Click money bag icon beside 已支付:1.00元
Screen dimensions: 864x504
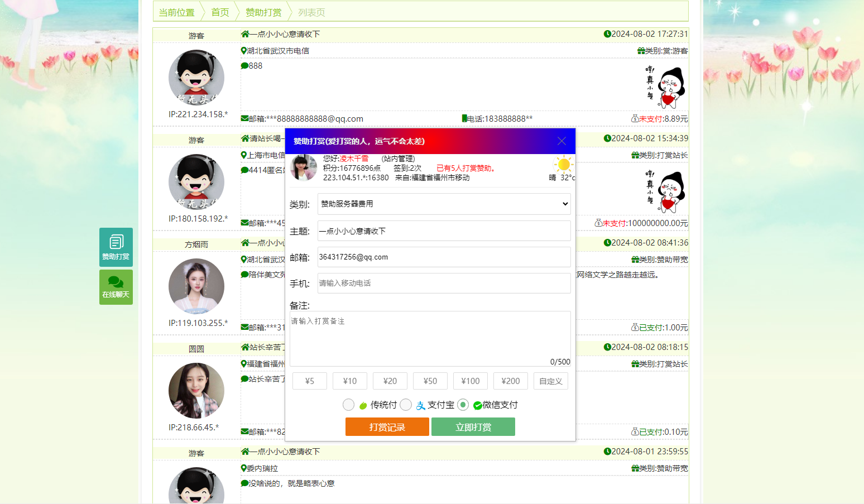point(635,327)
